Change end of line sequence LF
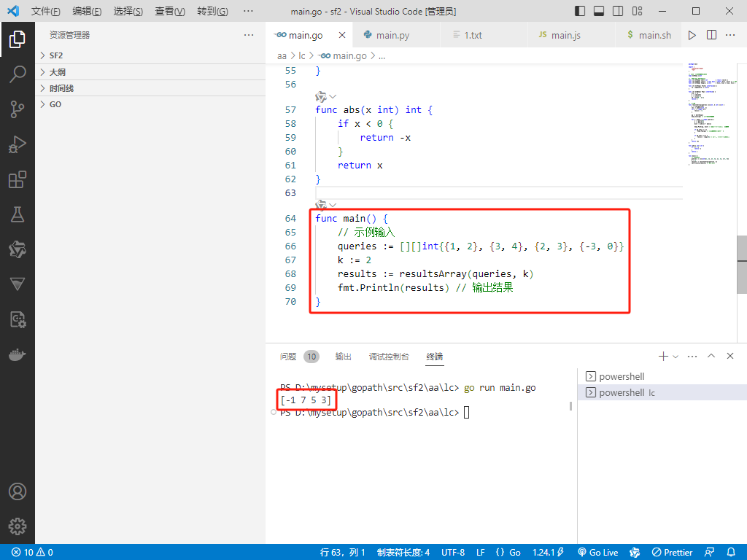Screen dimensions: 747x560 coord(481,553)
